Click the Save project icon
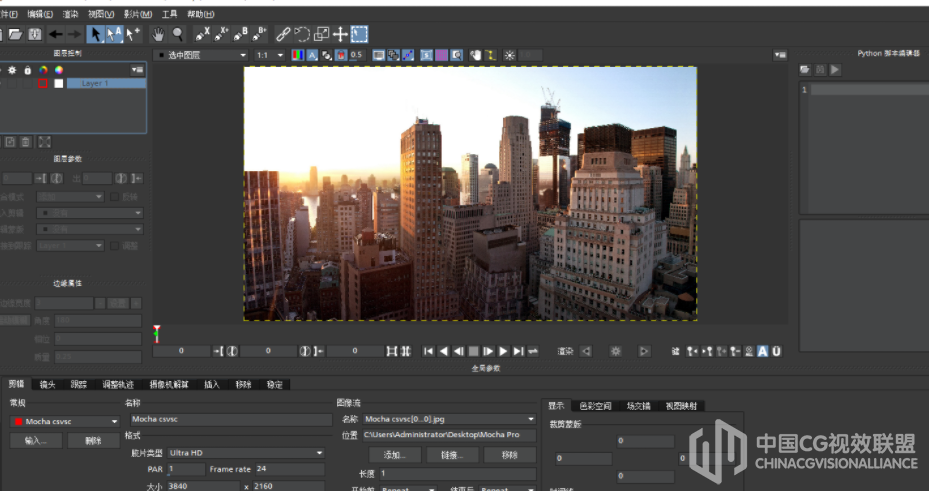 click(34, 34)
